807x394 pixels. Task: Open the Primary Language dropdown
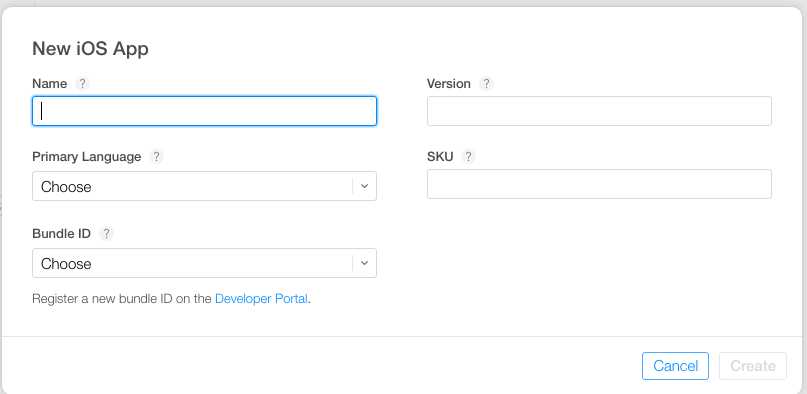204,186
